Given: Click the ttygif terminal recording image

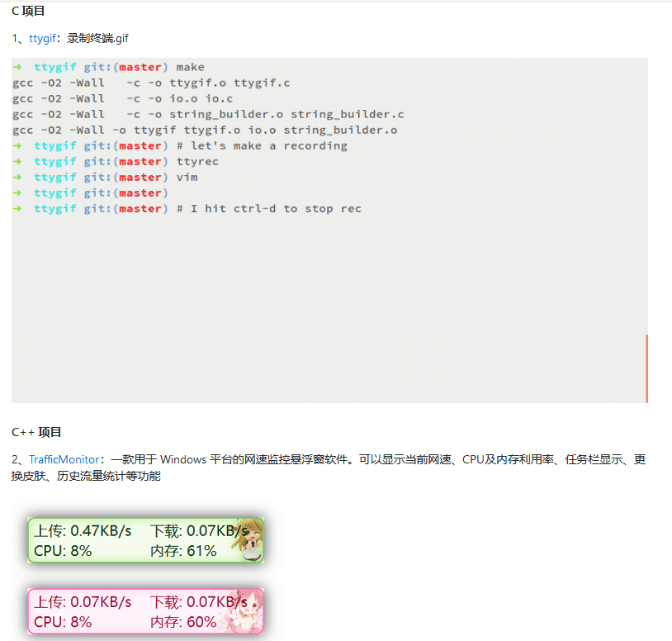Looking at the screenshot, I should tap(329, 230).
